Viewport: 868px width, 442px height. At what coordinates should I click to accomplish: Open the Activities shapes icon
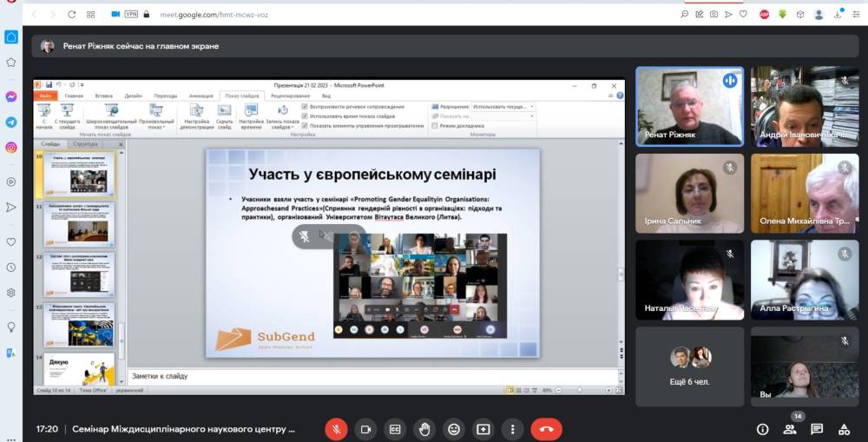click(844, 429)
